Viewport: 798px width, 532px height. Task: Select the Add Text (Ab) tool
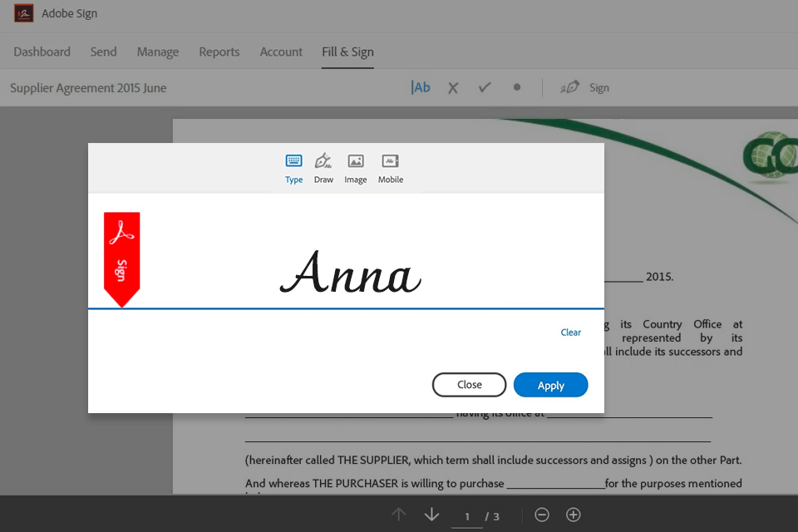(421, 87)
